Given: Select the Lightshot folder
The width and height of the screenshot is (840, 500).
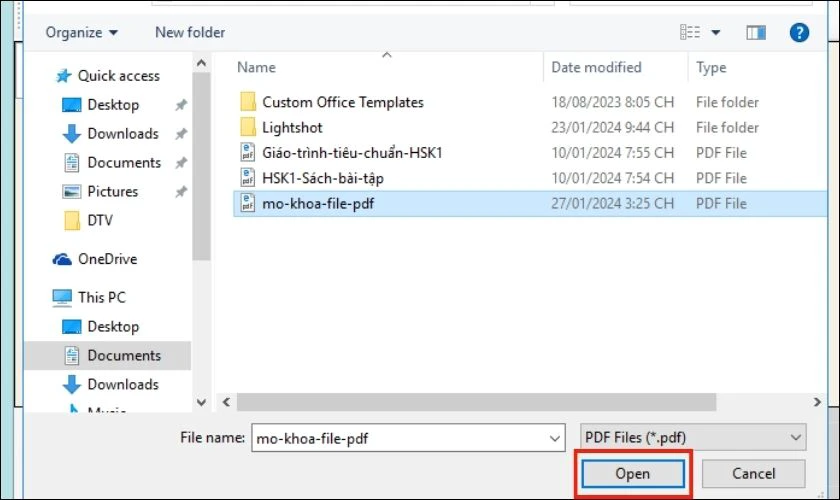Looking at the screenshot, I should click(x=292, y=128).
